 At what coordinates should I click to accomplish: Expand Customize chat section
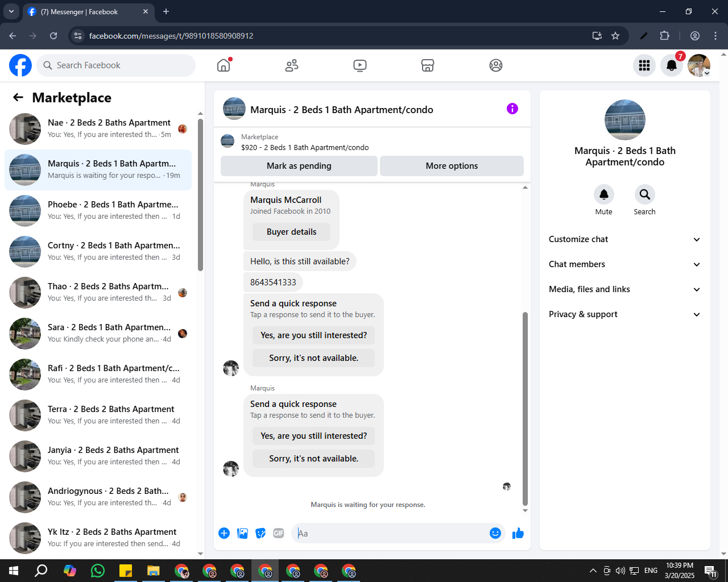point(624,239)
